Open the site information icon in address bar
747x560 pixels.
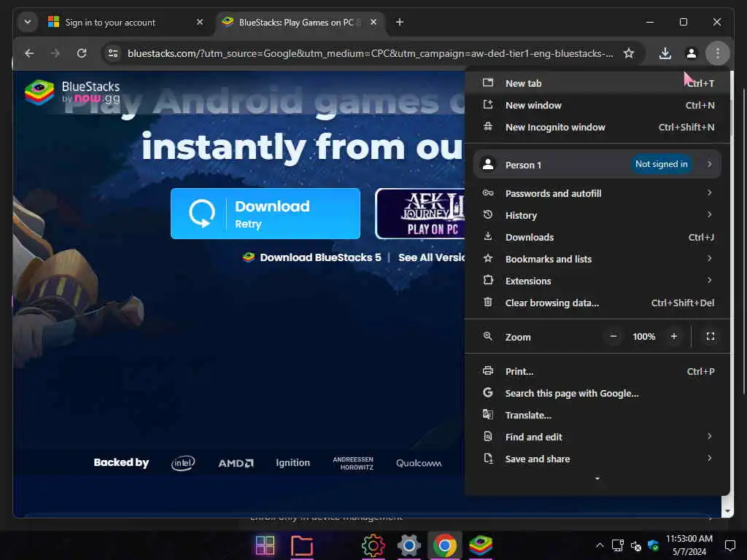(113, 53)
